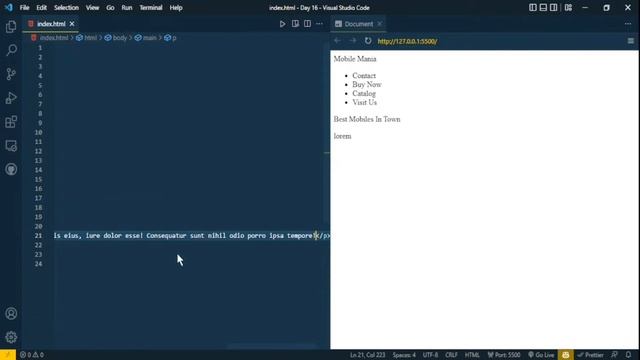Toggle the Secondary Side Bar layout
Screen dimensions: 640x360
(553, 8)
